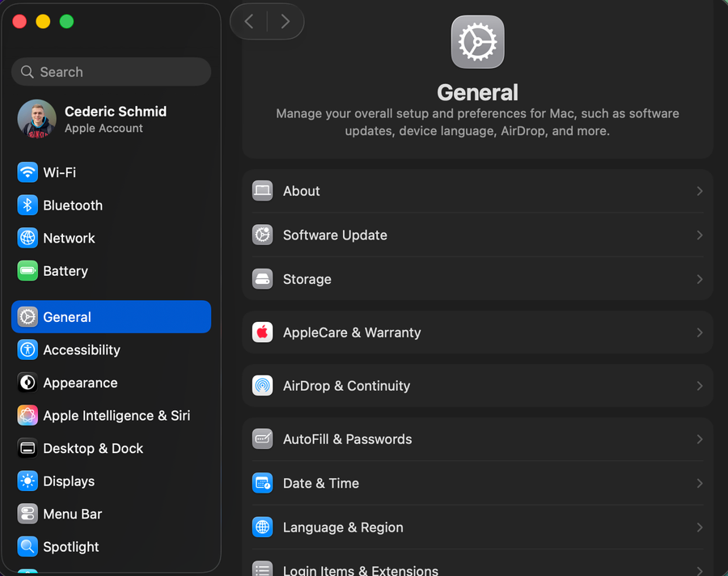This screenshot has width=728, height=576.
Task: Open Wi-Fi settings icon in sidebar
Action: tap(28, 172)
